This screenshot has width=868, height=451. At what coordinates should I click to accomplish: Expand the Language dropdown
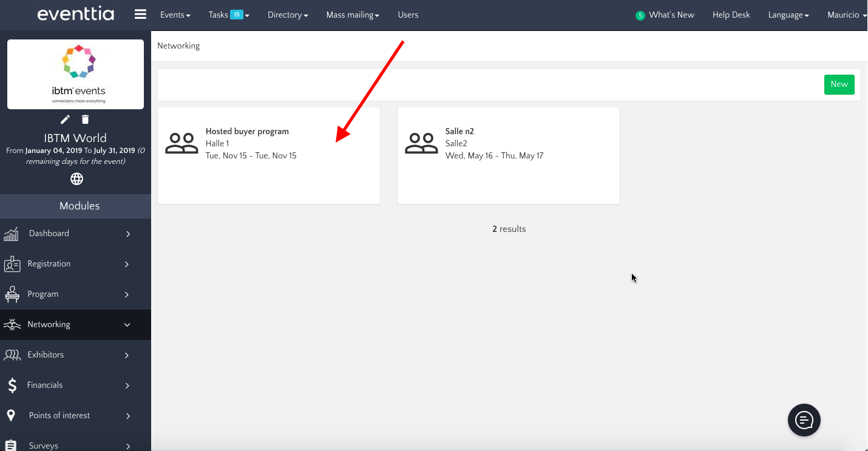coord(788,15)
